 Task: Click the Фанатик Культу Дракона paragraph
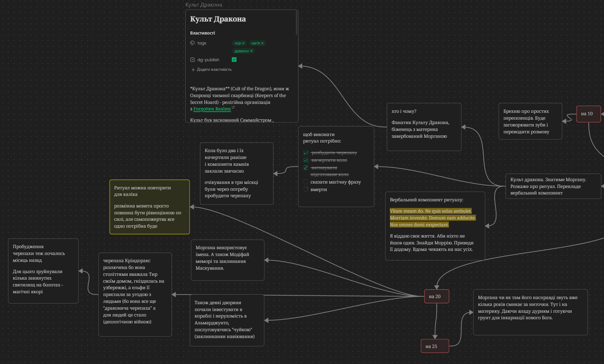(420, 130)
